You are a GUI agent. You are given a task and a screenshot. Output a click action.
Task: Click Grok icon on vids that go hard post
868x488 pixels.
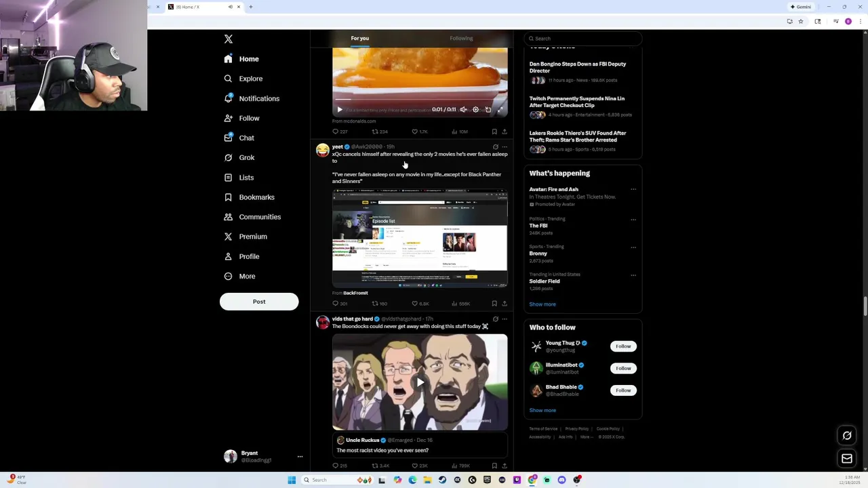(x=496, y=319)
